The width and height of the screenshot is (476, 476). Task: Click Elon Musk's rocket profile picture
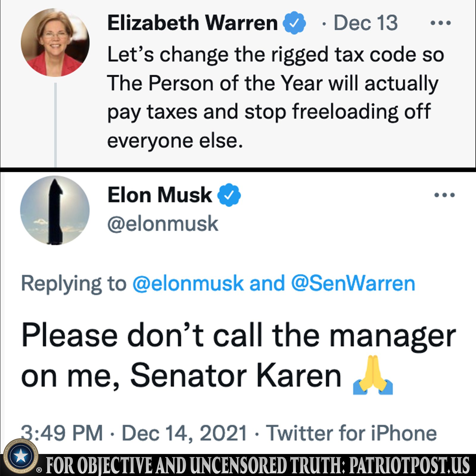pos(55,210)
